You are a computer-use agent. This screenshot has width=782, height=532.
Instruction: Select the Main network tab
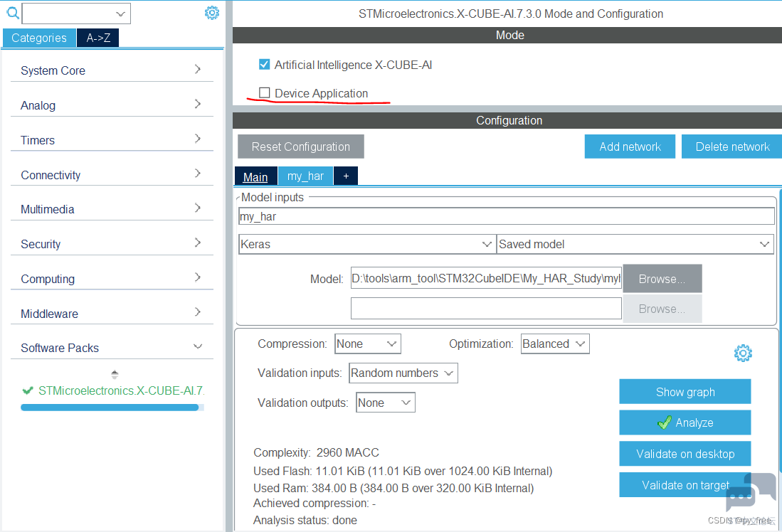coord(255,176)
